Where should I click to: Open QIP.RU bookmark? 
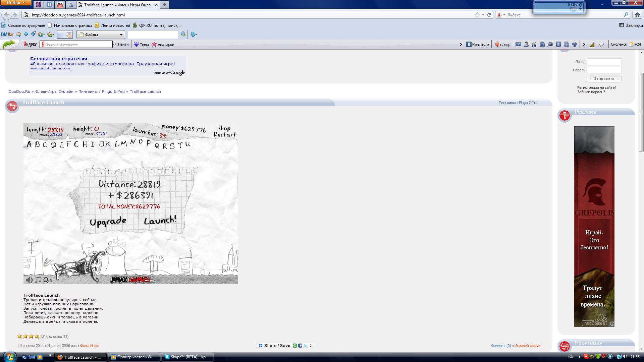tap(158, 25)
